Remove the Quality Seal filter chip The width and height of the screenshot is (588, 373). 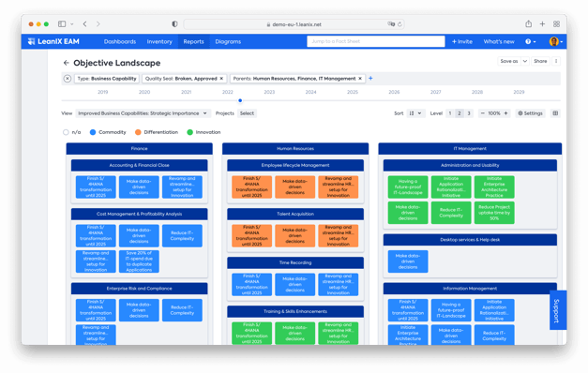pos(221,79)
